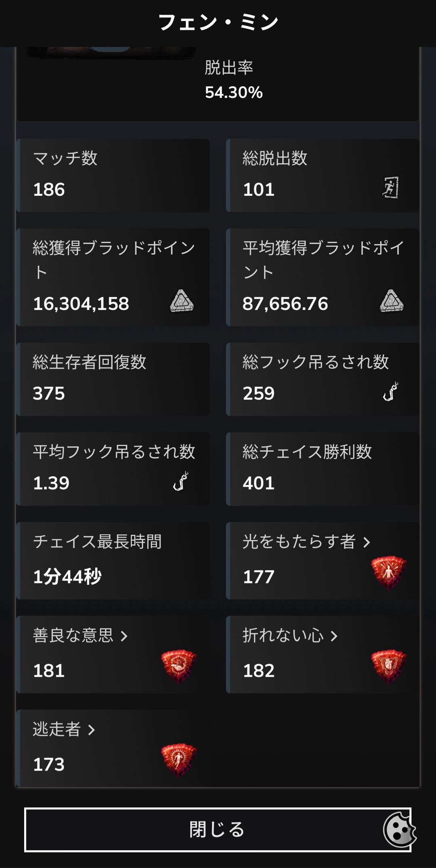Click the hook icon in 平均フック吊るされ数
This screenshot has width=436, height=868.
(x=180, y=481)
